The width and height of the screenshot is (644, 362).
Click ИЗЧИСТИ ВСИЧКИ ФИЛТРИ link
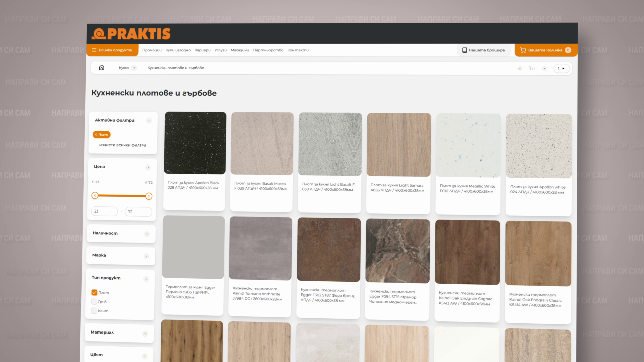click(x=122, y=145)
